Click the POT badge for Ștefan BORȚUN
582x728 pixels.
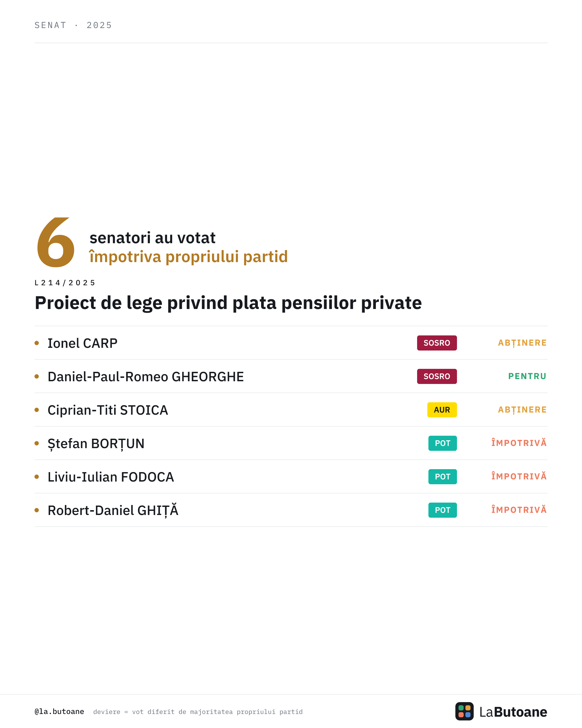tap(443, 443)
